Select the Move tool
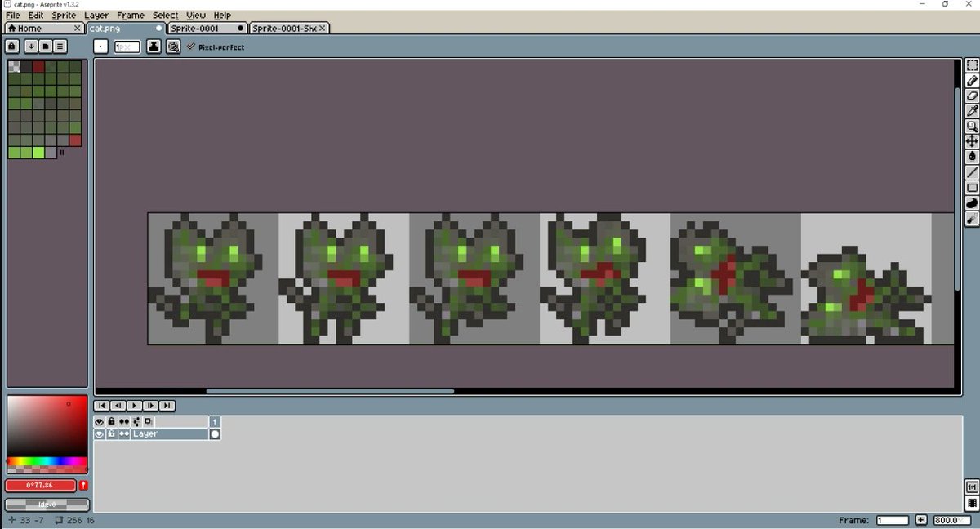 [972, 141]
